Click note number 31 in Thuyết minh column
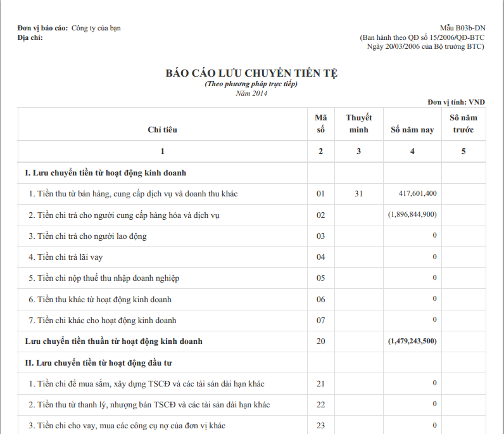This screenshot has width=504, height=434. click(x=359, y=194)
